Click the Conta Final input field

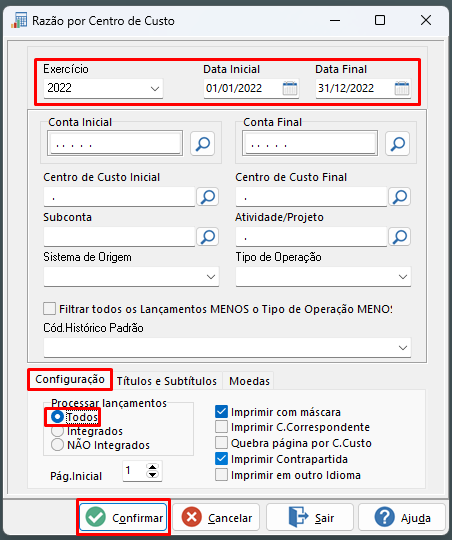tap(310, 143)
